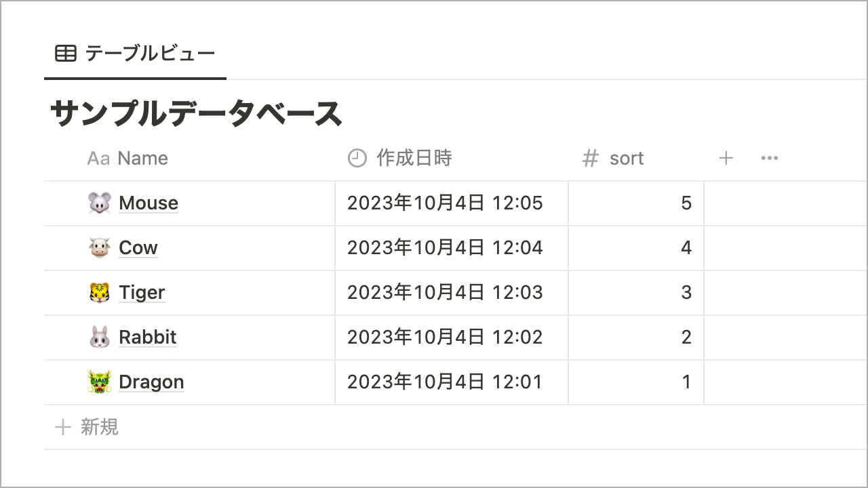Click the rabbit emoji page icon

[99, 338]
